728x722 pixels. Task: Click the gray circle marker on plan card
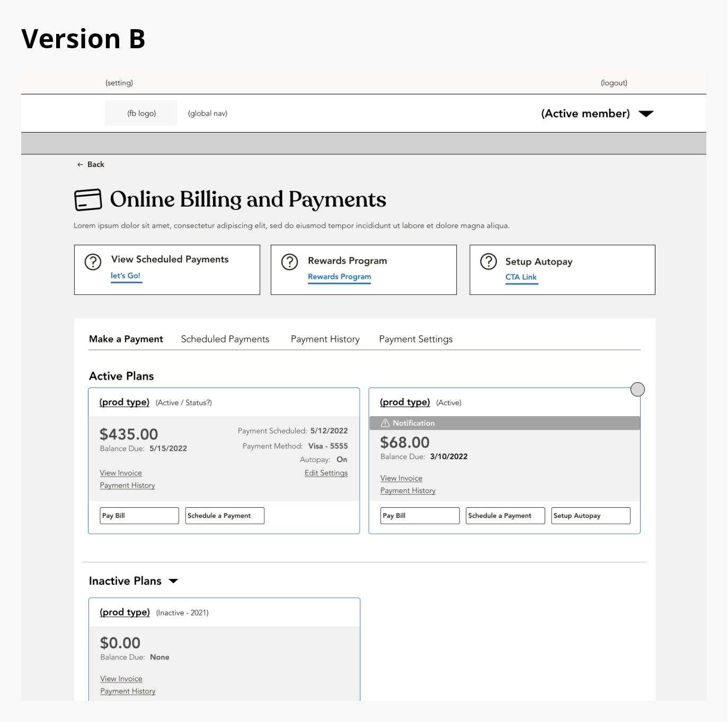(637, 390)
